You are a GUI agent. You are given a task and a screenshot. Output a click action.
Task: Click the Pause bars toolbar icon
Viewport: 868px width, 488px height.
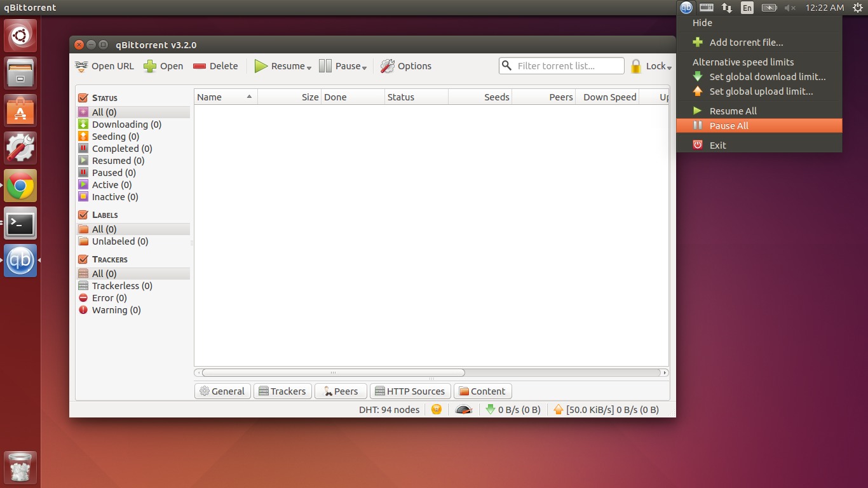click(325, 66)
